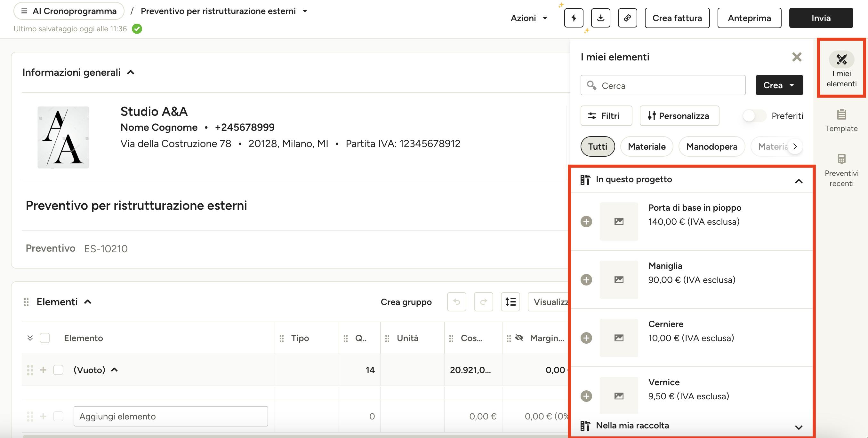The image size is (868, 438).
Task: Click the download icon button
Action: (600, 18)
